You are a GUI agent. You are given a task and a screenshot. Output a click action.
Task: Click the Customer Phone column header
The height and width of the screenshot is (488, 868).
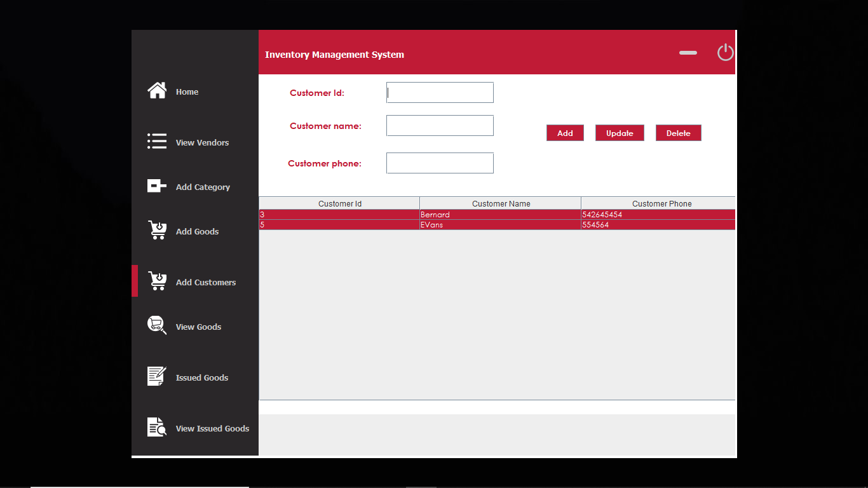658,203
